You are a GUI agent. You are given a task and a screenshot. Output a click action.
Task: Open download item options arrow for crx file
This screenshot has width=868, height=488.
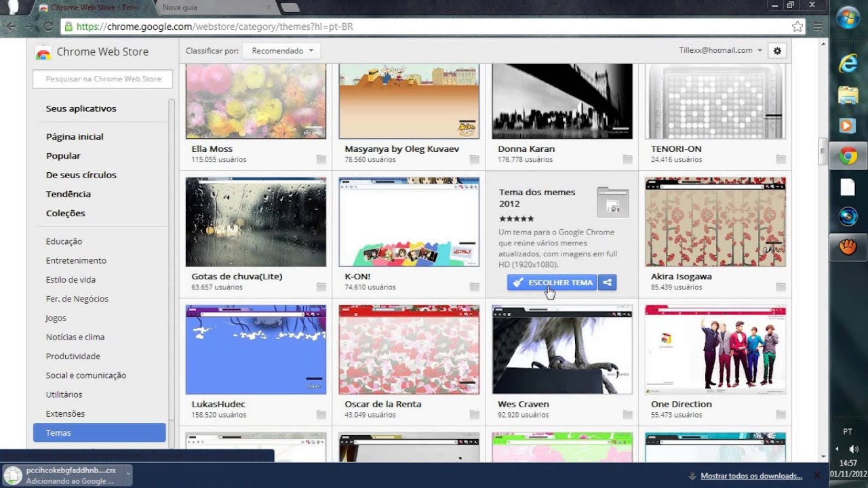(127, 475)
